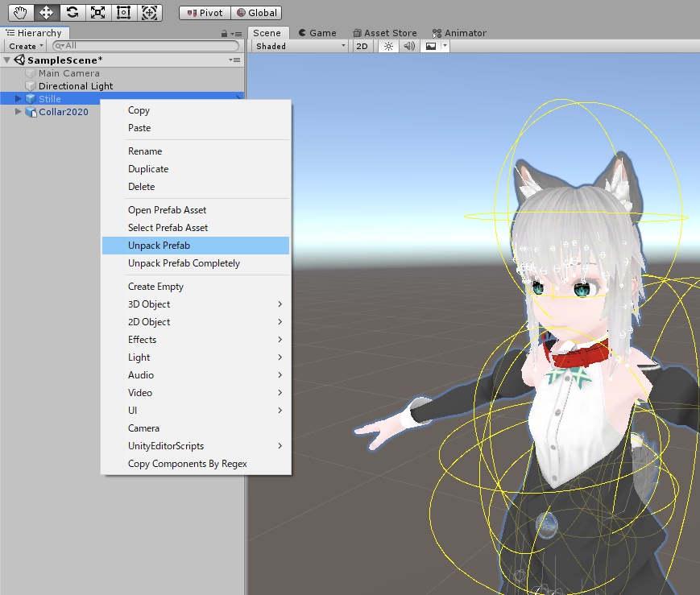Choose Duplicate from context menu
Image resolution: width=700 pixels, height=595 pixels.
click(196, 169)
